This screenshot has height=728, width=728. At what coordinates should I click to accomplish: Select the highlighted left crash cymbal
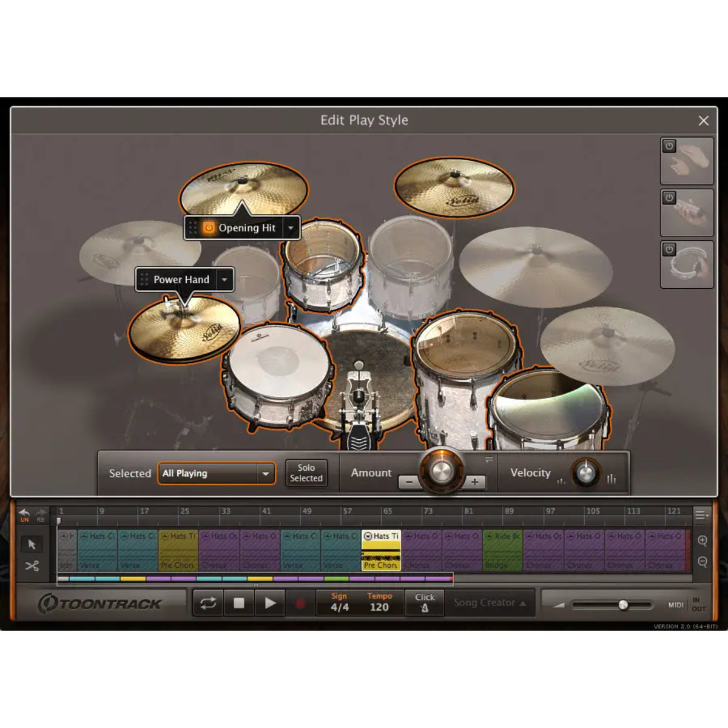click(243, 189)
